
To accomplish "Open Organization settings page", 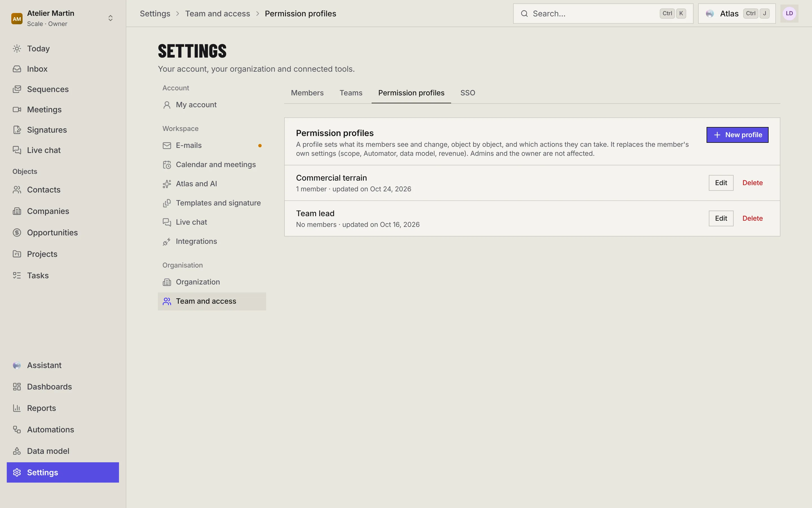I will (x=212, y=282).
